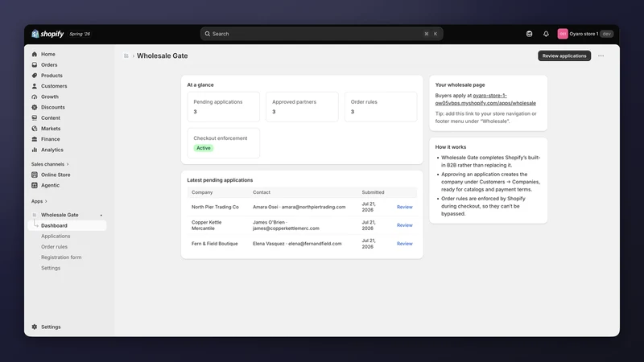
Task: Open the Settings gear at sidebar bottom
Action: point(35,327)
